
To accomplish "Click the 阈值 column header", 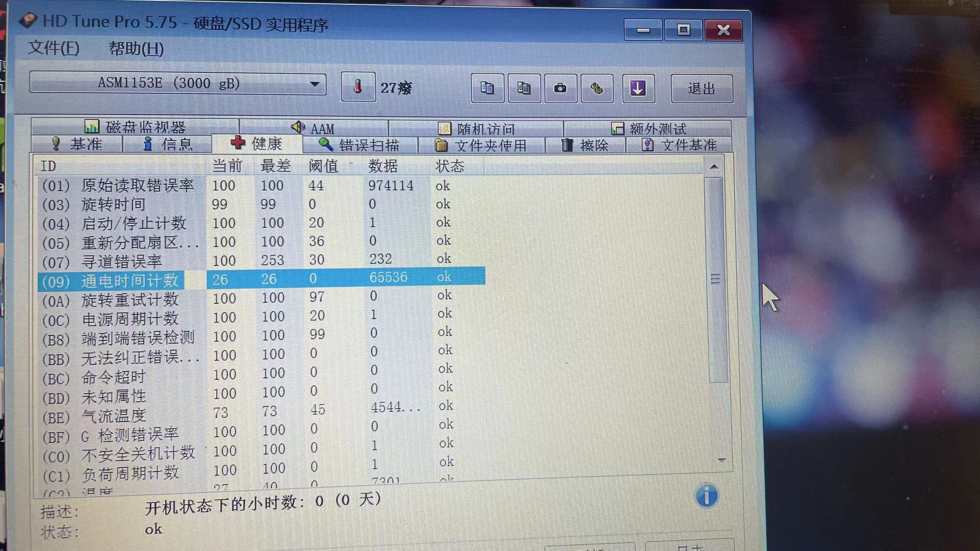I will [x=333, y=166].
